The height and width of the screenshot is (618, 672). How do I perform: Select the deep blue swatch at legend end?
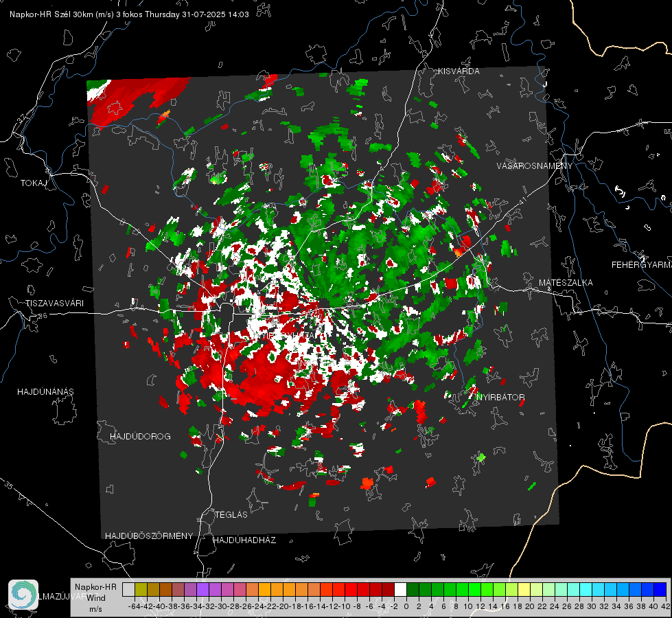point(660,589)
